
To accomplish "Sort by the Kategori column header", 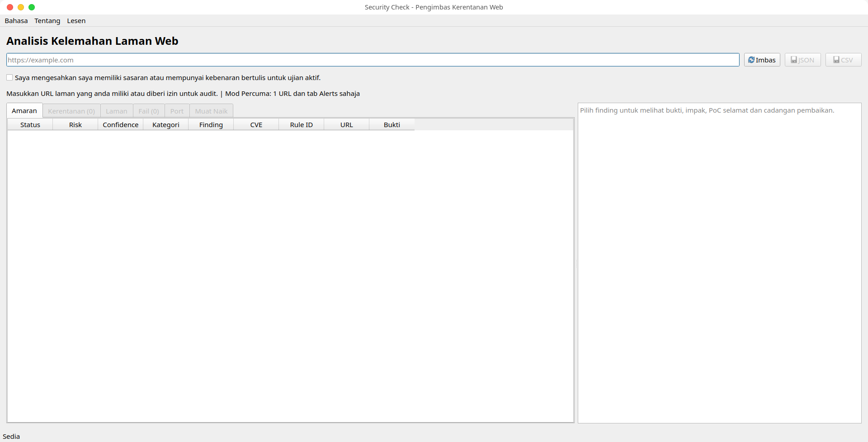I will (166, 125).
